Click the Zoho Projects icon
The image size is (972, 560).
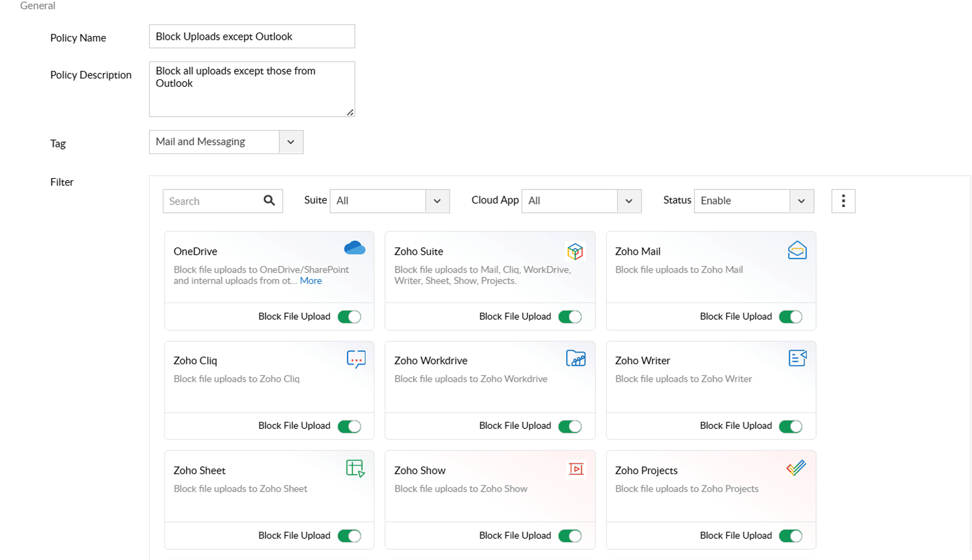point(795,467)
